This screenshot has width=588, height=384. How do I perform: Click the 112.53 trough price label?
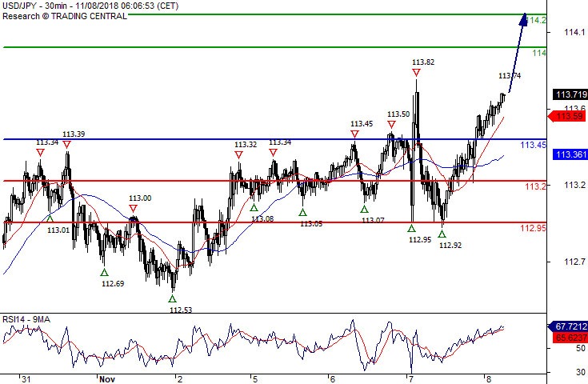(181, 310)
